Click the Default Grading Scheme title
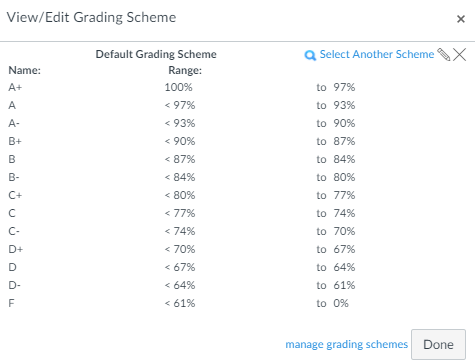This screenshot has width=475, height=364. (156, 54)
